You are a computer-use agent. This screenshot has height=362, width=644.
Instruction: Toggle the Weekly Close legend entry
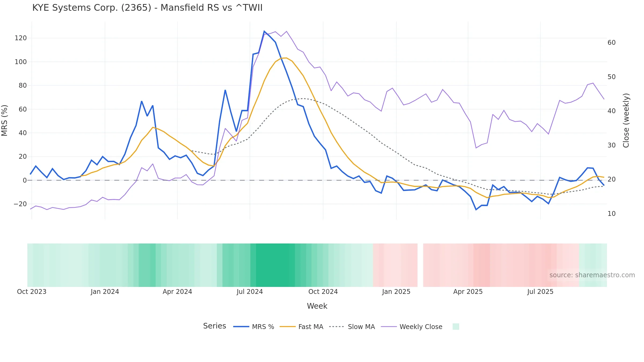click(412, 327)
